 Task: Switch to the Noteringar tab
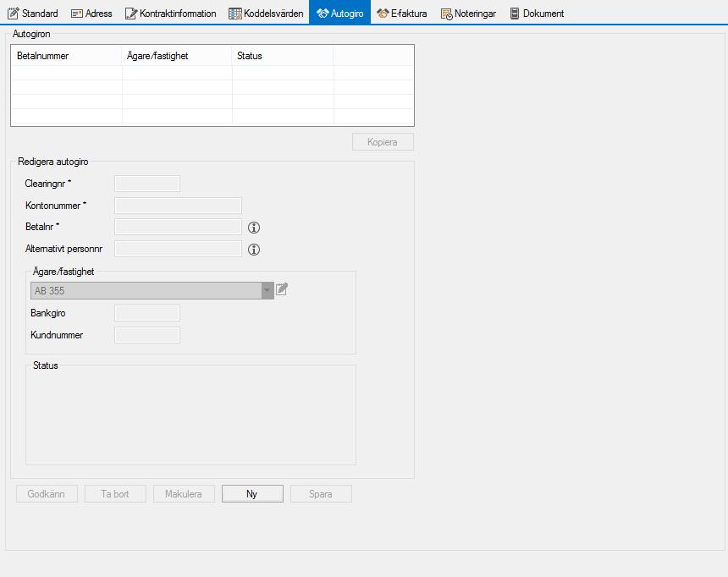pos(468,13)
